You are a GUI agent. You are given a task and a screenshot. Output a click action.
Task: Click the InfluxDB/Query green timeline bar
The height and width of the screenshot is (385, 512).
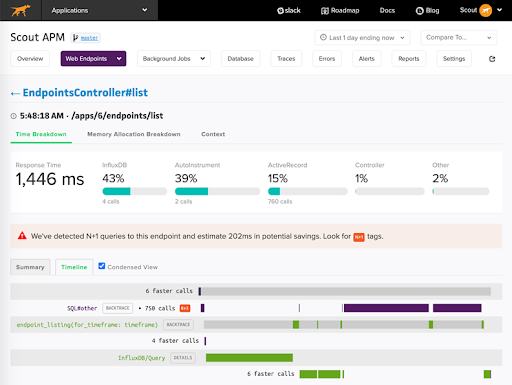tap(249, 358)
